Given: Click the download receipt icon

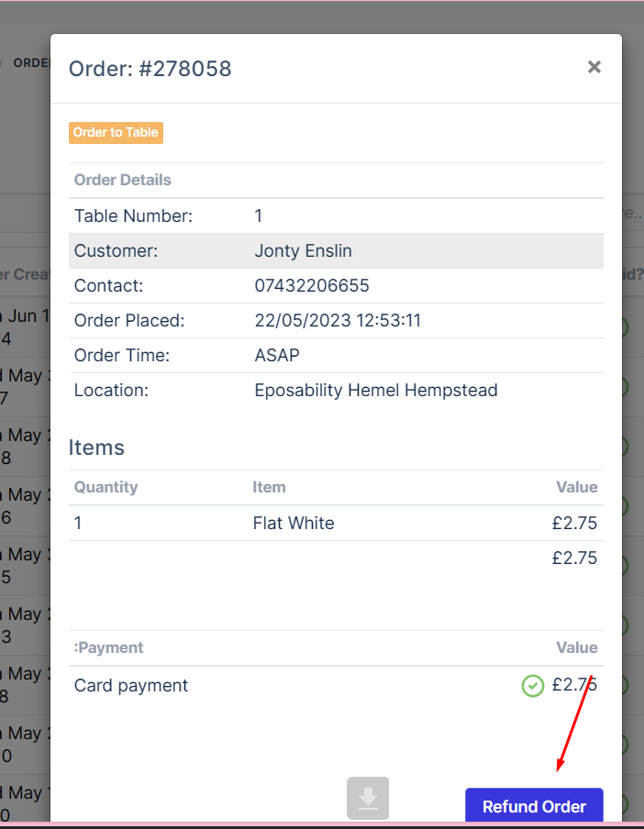Looking at the screenshot, I should point(367,798).
